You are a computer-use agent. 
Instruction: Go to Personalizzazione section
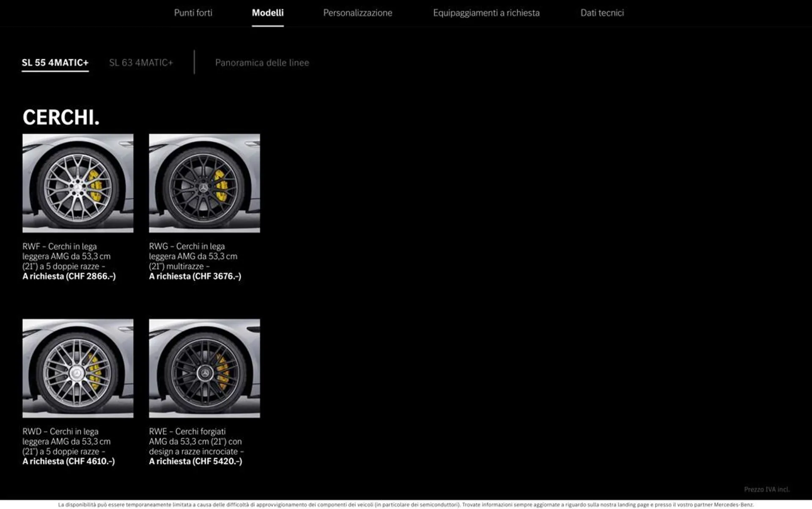[x=357, y=13]
